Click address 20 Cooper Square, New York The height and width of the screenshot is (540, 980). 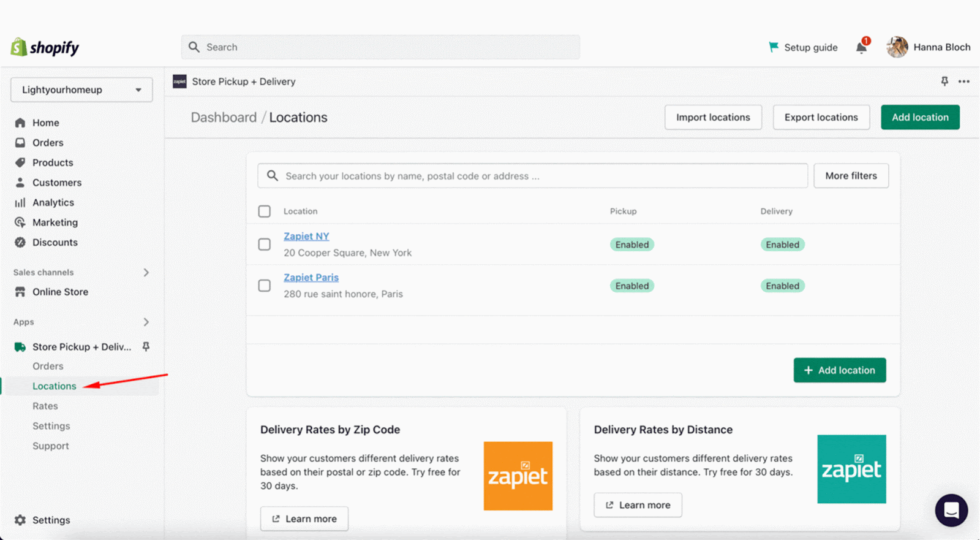pyautogui.click(x=347, y=253)
